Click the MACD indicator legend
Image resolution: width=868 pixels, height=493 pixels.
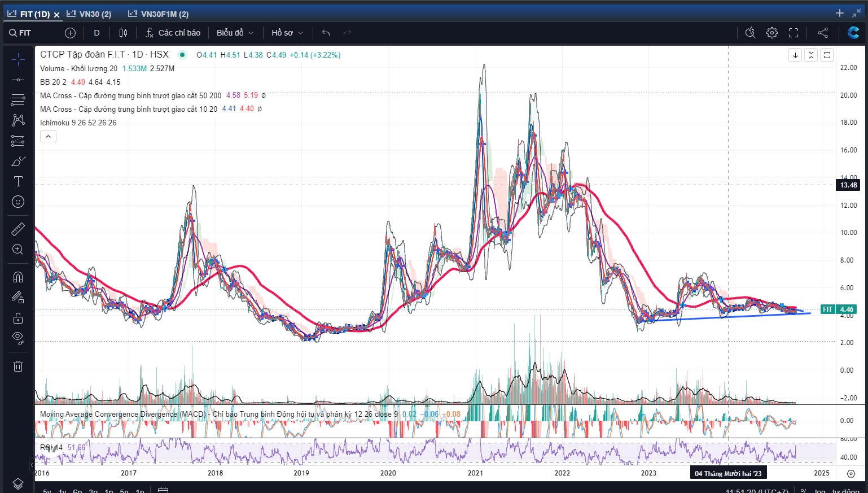click(x=218, y=414)
